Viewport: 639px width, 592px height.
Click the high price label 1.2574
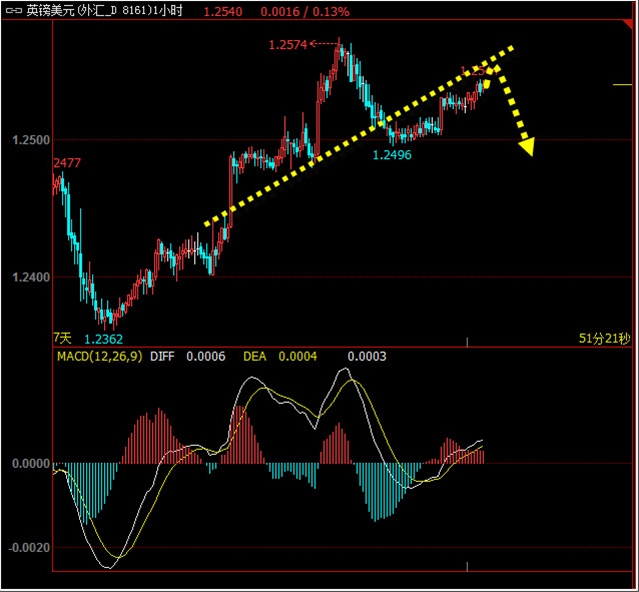(x=288, y=45)
